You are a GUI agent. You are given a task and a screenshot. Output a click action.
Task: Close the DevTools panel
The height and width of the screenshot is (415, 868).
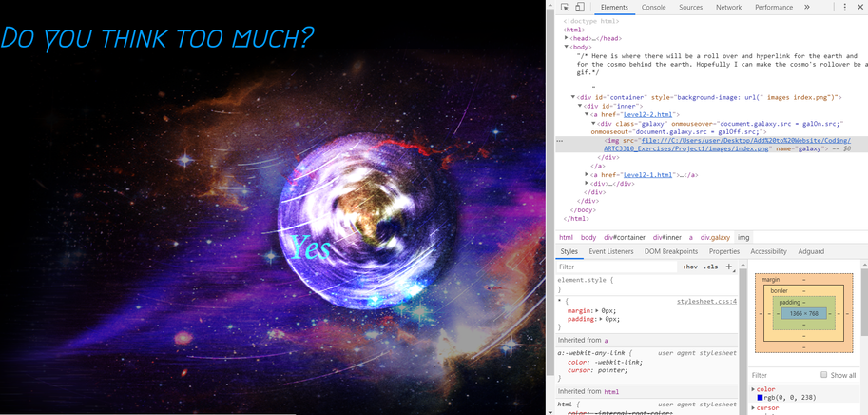[861, 8]
